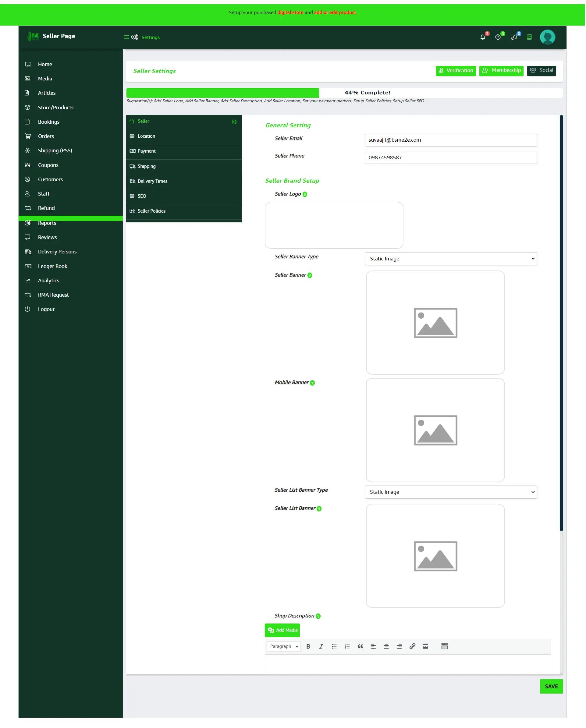
Task: Expand the Paragraph style dropdown in editor
Action: (x=283, y=646)
